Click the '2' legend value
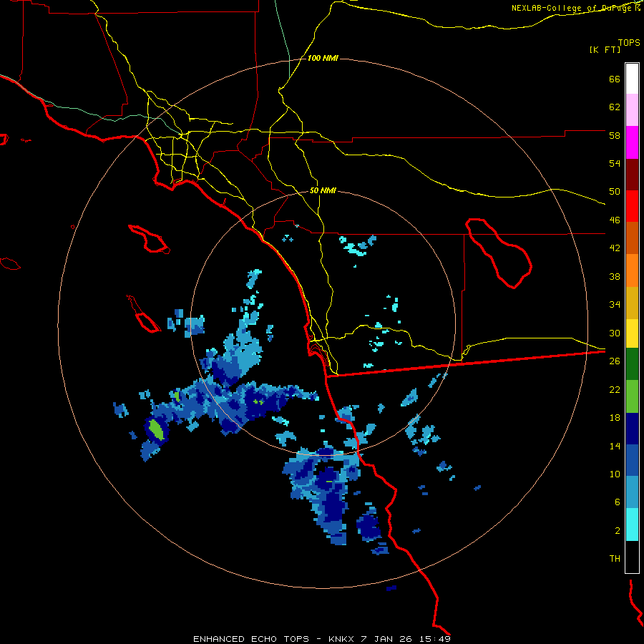This screenshot has width=644, height=644. [x=618, y=531]
